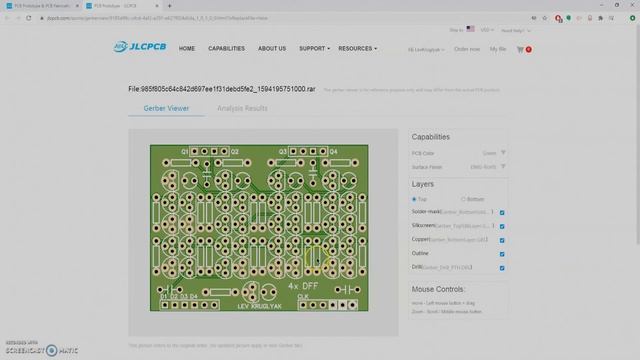This screenshot has height=360, width=640.
Task: Click the Capabilities panel heading
Action: 431,137
